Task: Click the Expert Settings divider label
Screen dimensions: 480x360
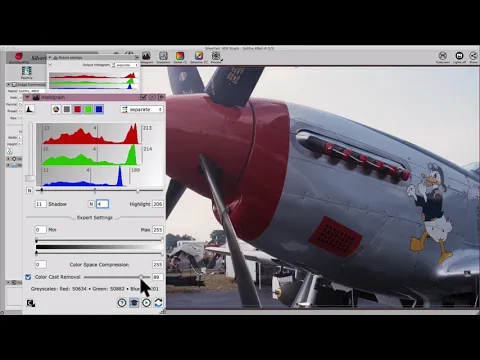Action: click(95, 217)
